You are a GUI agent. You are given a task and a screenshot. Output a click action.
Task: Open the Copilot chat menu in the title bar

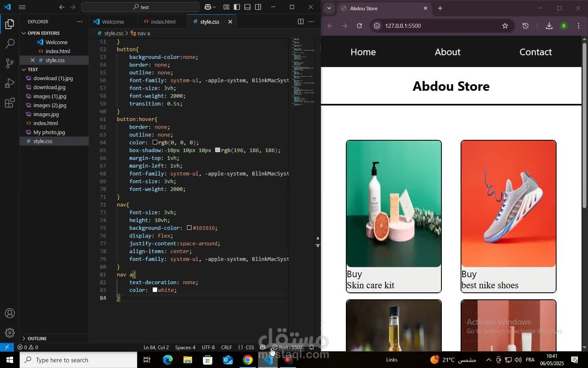210,7
